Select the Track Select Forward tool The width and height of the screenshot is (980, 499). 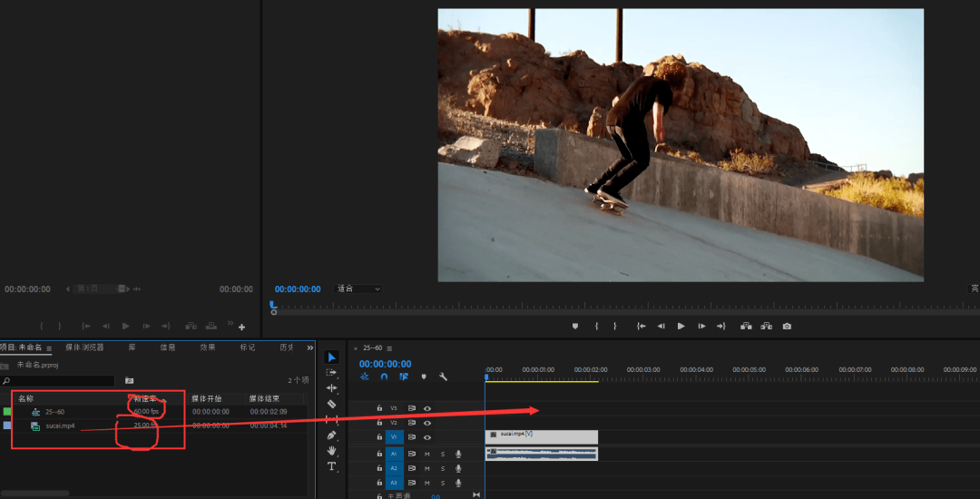click(332, 372)
